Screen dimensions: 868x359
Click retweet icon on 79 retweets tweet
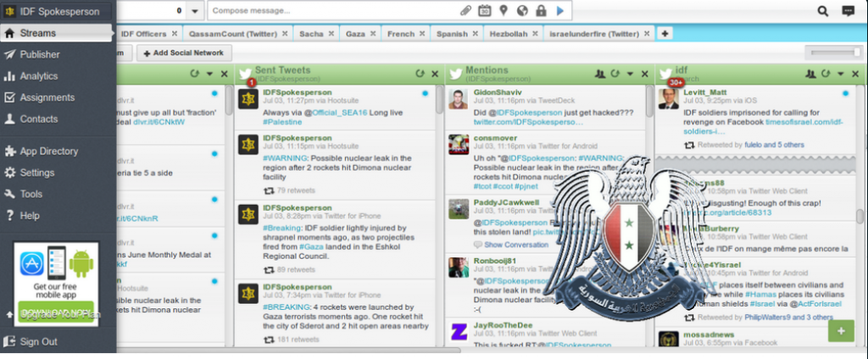[x=269, y=191]
